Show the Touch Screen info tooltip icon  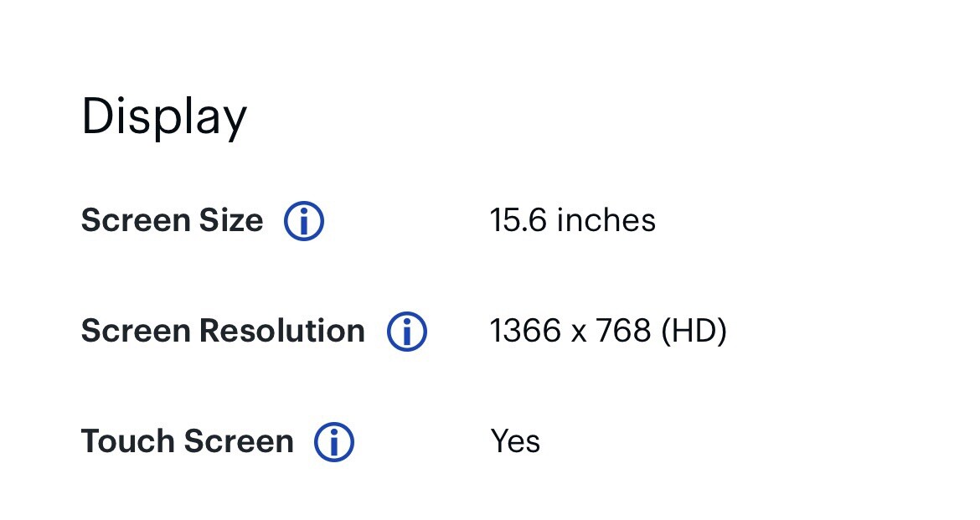tap(333, 442)
